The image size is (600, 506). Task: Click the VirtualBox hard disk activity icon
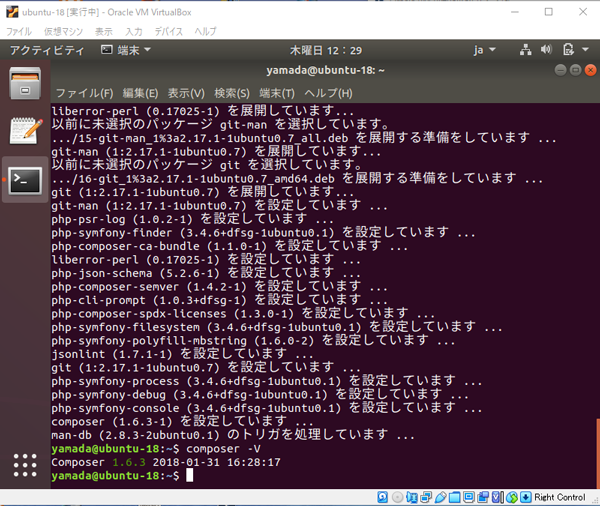point(383,497)
